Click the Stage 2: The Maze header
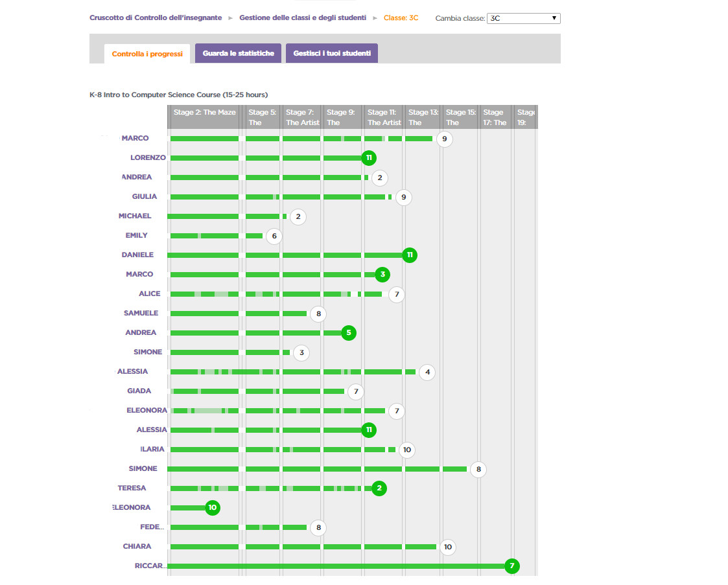The image size is (728, 585). pos(205,113)
